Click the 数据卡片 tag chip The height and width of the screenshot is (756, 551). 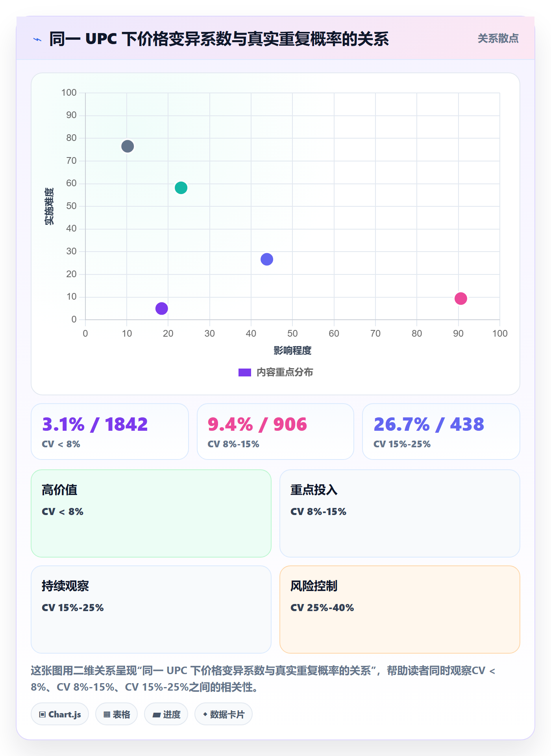click(224, 714)
